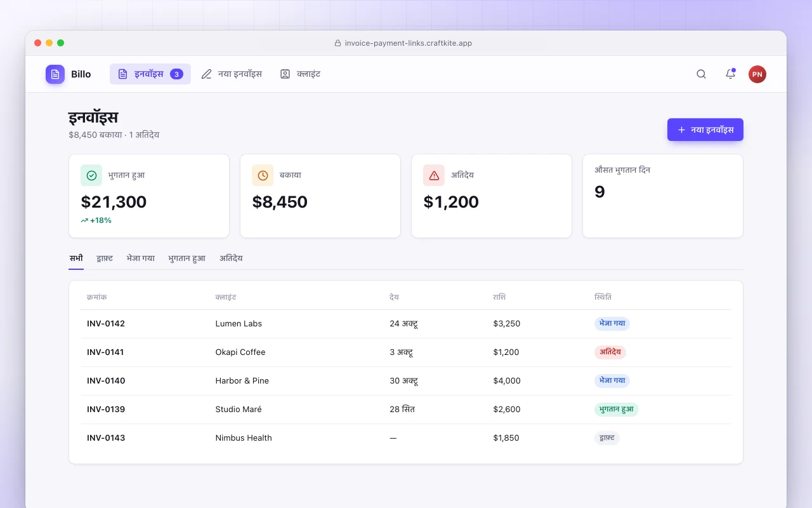Click अतिदेय status badge for INV-0141
The image size is (812, 508).
coord(610,352)
